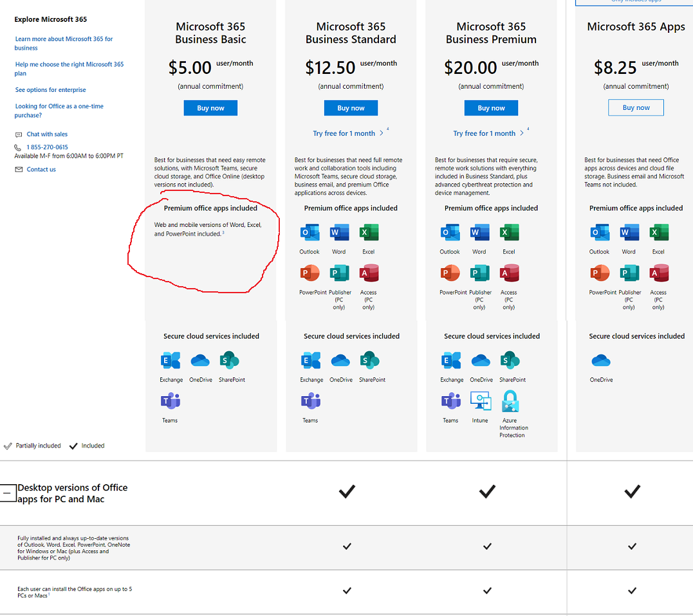The image size is (693, 616).
Task: Click Word icon in Business Standard column
Action: click(x=340, y=232)
